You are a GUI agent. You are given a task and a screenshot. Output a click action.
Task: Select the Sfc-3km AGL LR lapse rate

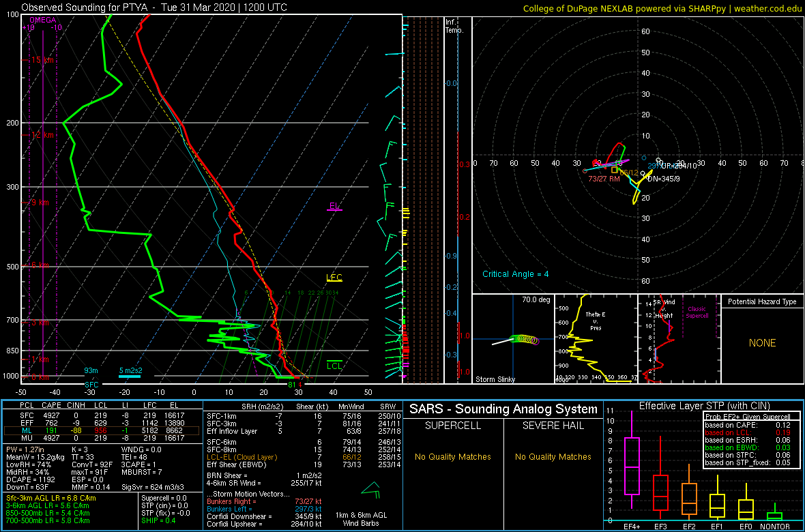point(51,499)
